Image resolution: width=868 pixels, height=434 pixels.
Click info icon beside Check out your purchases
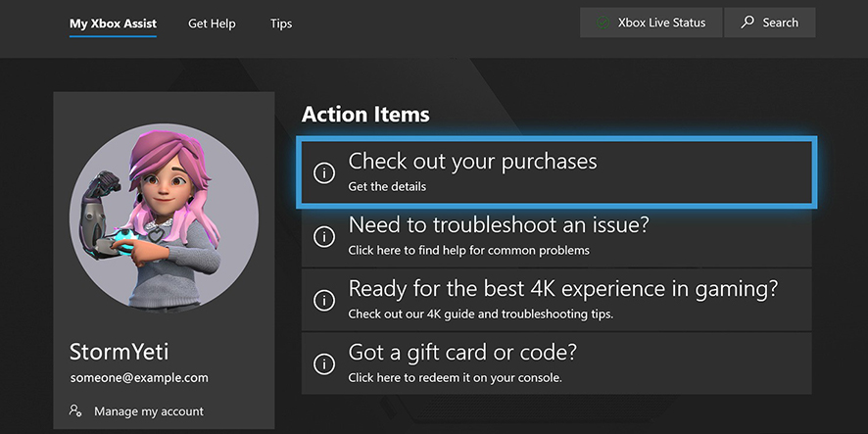324,173
